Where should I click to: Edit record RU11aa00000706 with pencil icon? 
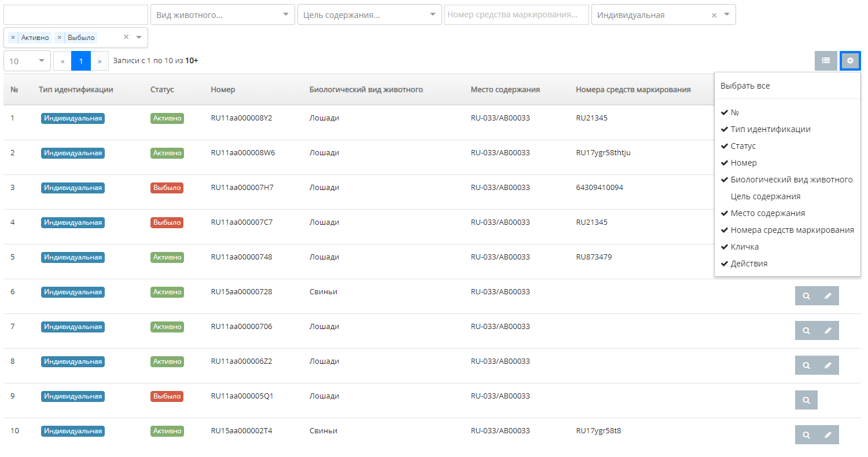tap(828, 331)
